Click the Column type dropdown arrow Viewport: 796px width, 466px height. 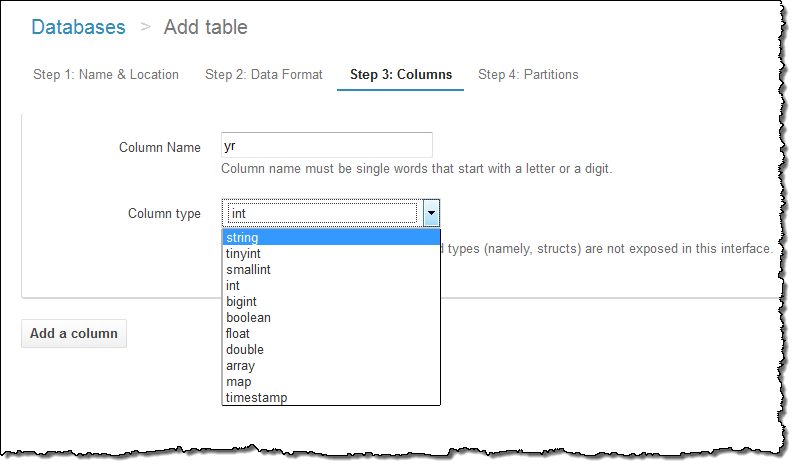pyautogui.click(x=430, y=213)
